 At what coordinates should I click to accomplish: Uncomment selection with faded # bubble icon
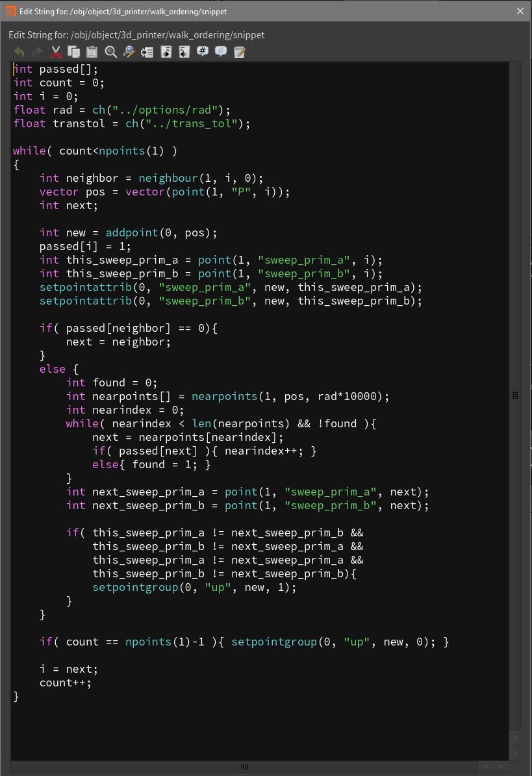221,51
